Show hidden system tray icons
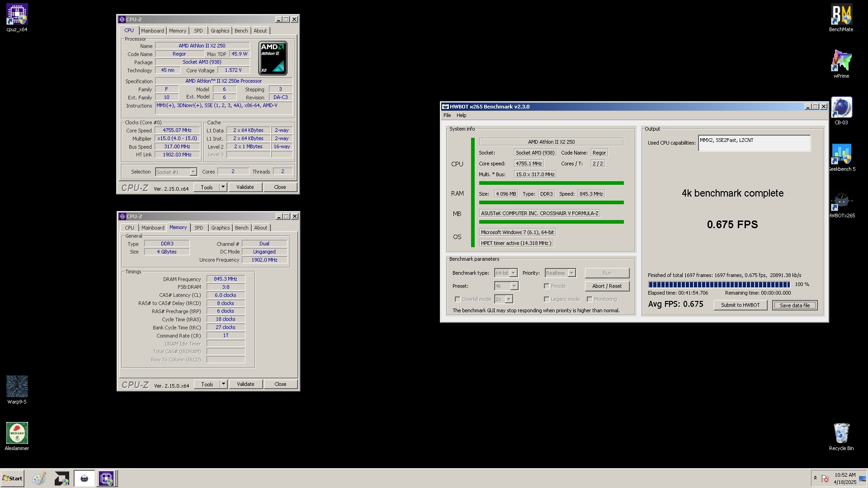Image resolution: width=868 pixels, height=488 pixels. pos(815,478)
